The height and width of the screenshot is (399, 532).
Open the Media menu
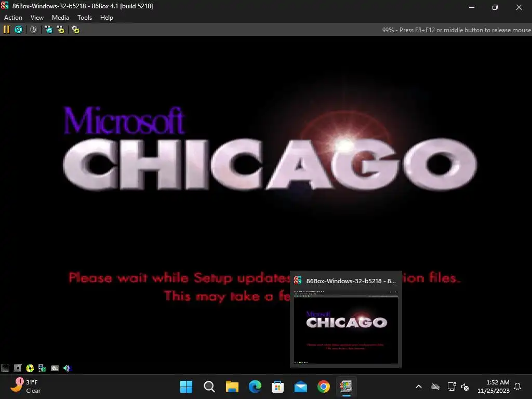pos(60,18)
